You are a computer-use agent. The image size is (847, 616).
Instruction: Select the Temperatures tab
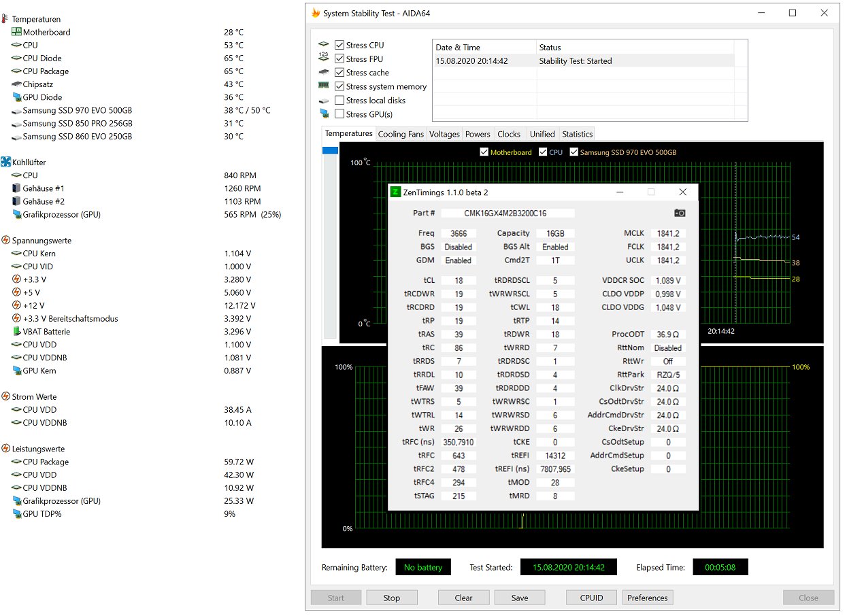[348, 133]
